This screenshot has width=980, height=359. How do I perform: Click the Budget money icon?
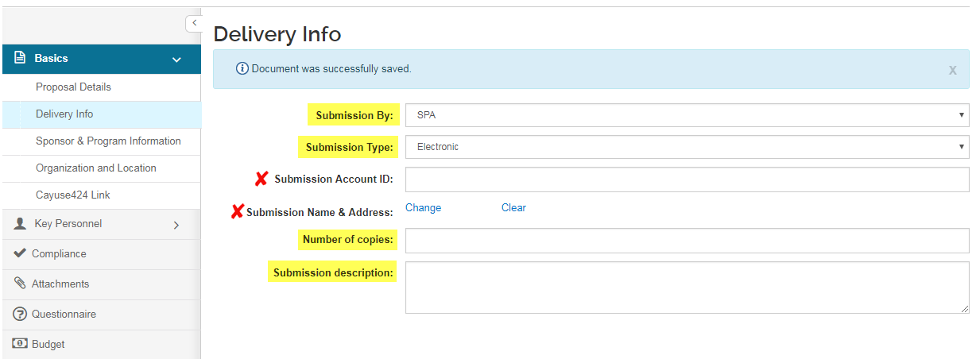point(21,344)
